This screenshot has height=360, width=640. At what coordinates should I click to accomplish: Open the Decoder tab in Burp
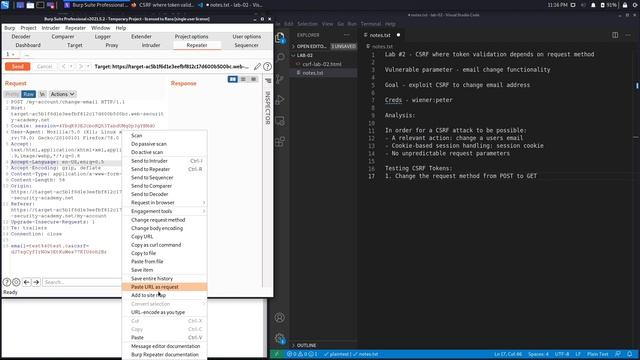click(x=21, y=37)
